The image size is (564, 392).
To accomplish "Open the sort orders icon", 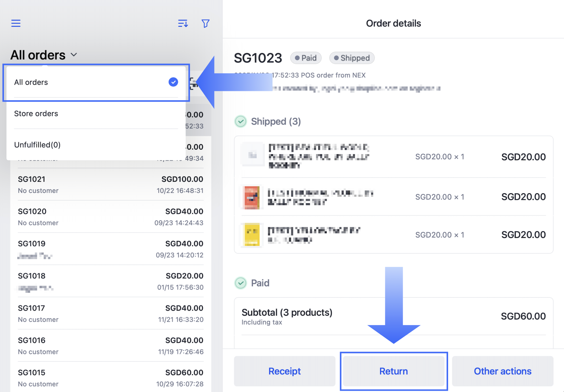I will [183, 23].
